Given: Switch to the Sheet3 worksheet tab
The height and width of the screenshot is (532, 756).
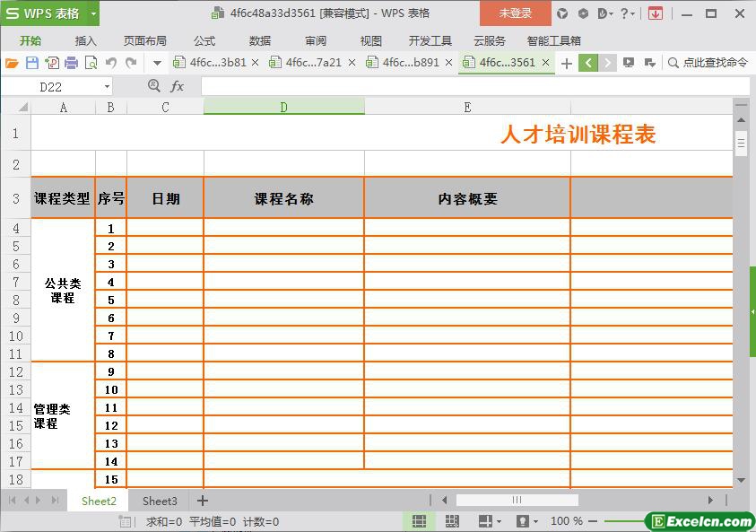Looking at the screenshot, I should [160, 501].
